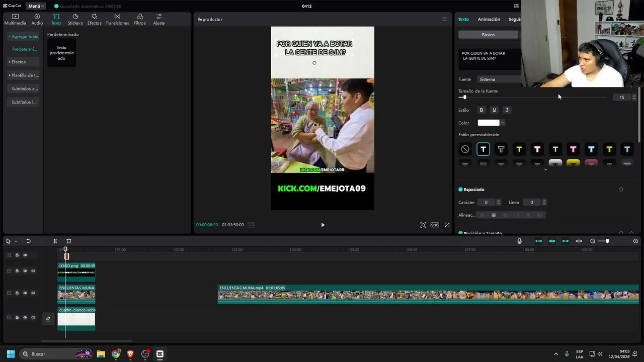This screenshot has width=644, height=362.
Task: Expand the Plantilla de texto category
Action: [x=24, y=75]
